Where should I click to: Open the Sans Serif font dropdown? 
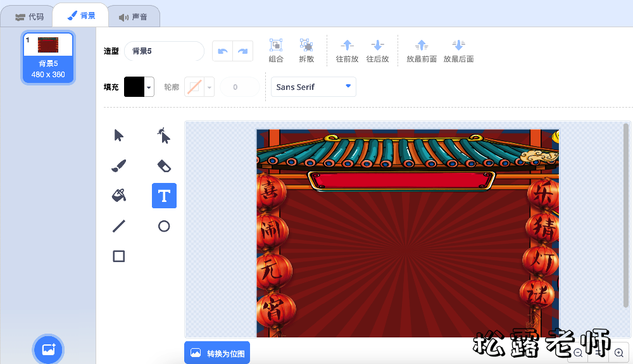click(x=313, y=87)
